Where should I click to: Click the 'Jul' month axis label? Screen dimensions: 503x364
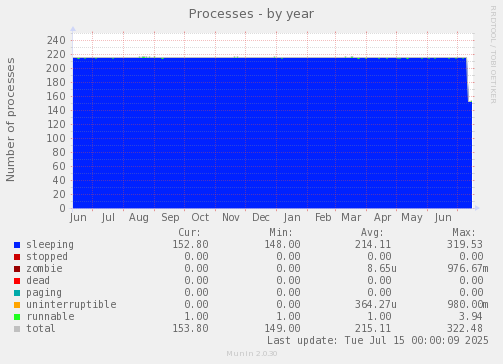[108, 218]
